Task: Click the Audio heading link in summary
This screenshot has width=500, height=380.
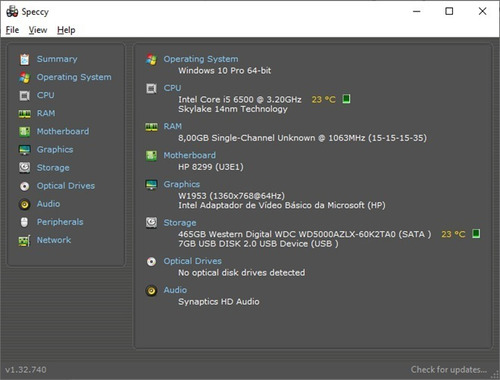Action: click(x=175, y=290)
